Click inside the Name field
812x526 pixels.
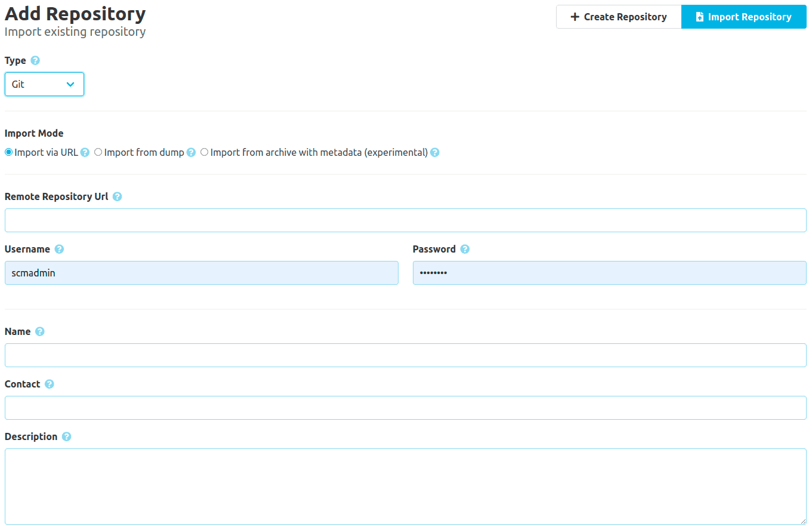click(406, 355)
